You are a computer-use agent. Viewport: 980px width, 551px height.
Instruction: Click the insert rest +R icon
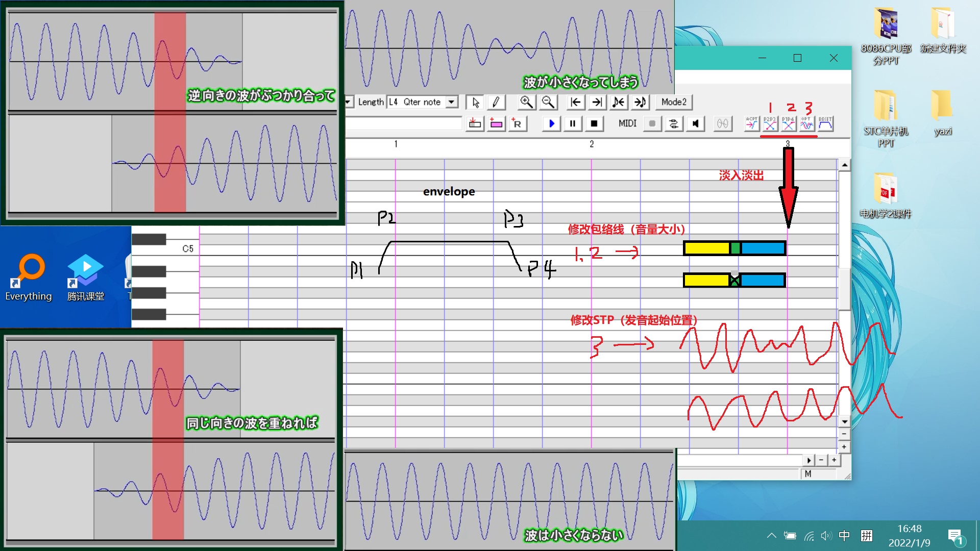click(x=517, y=123)
